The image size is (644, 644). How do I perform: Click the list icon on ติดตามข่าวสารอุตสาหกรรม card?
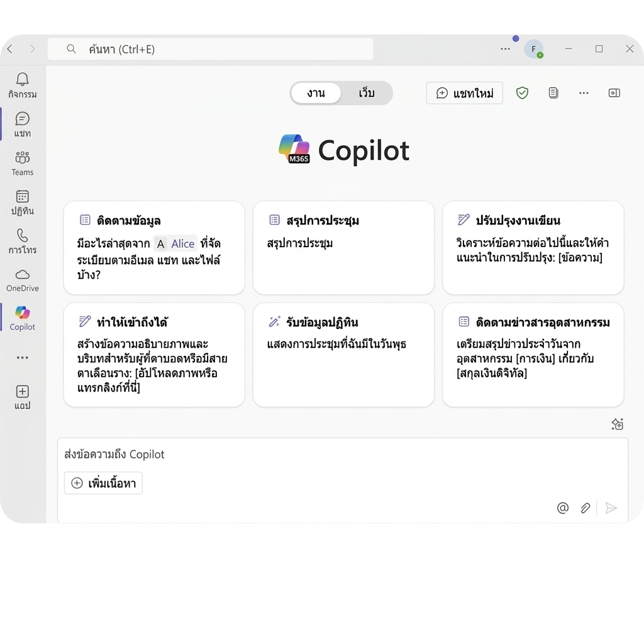464,321
